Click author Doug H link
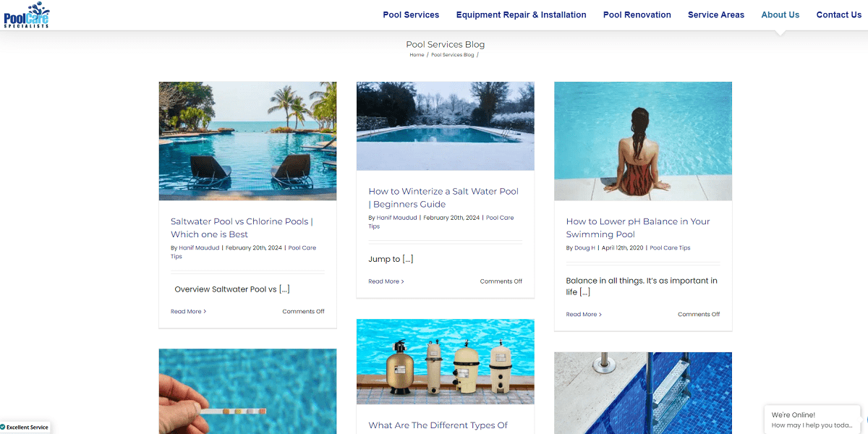The width and height of the screenshot is (868, 434). [x=585, y=248]
